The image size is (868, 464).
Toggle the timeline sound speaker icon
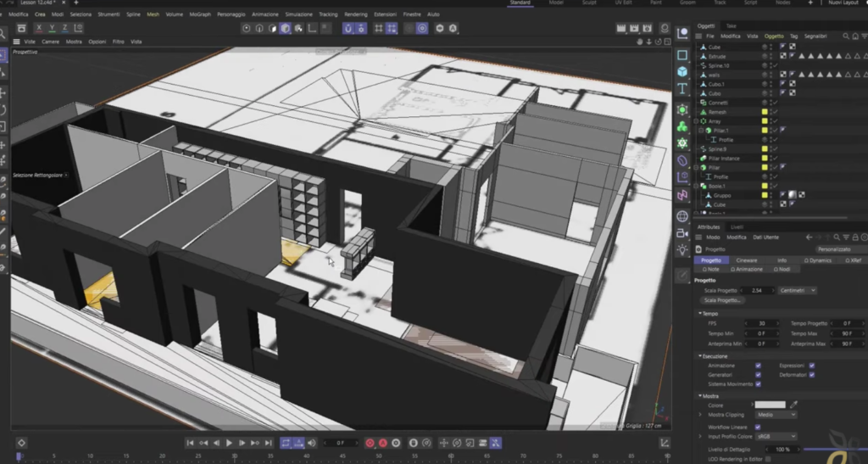[x=312, y=443]
